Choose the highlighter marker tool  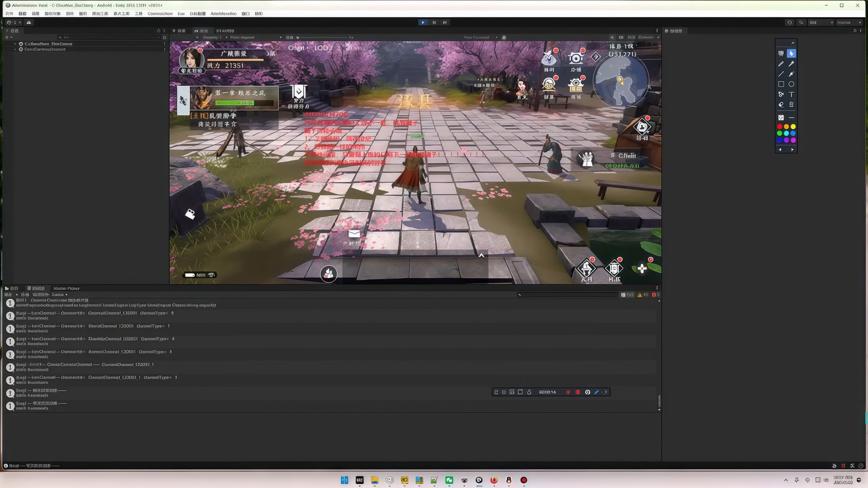(792, 64)
